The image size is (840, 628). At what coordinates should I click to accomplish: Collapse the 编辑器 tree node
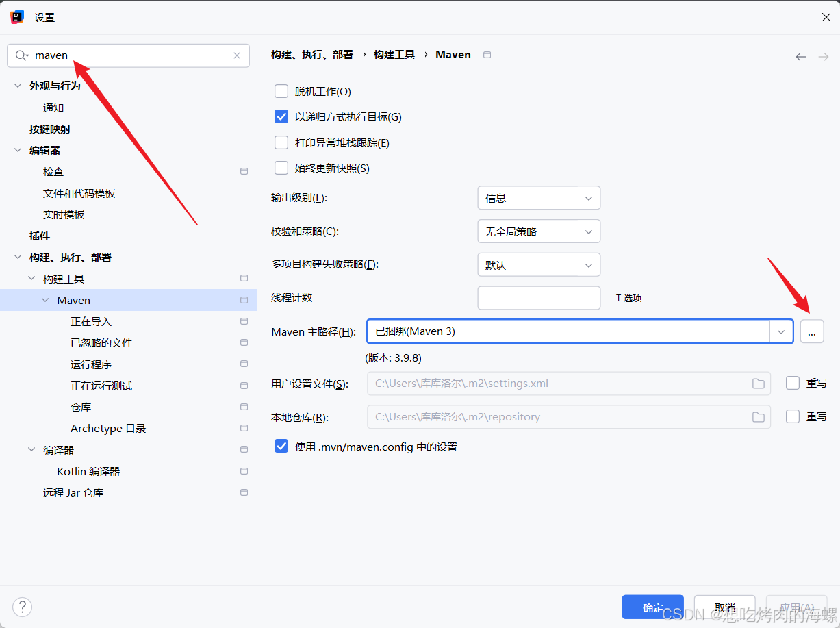coord(18,150)
